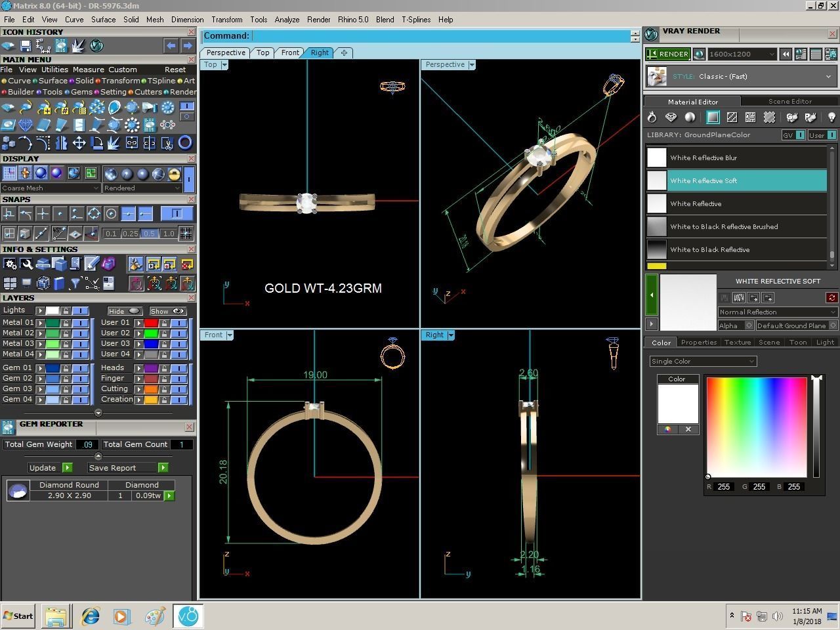Click the Hide layers button
Screen dimensions: 840x630
click(x=125, y=311)
